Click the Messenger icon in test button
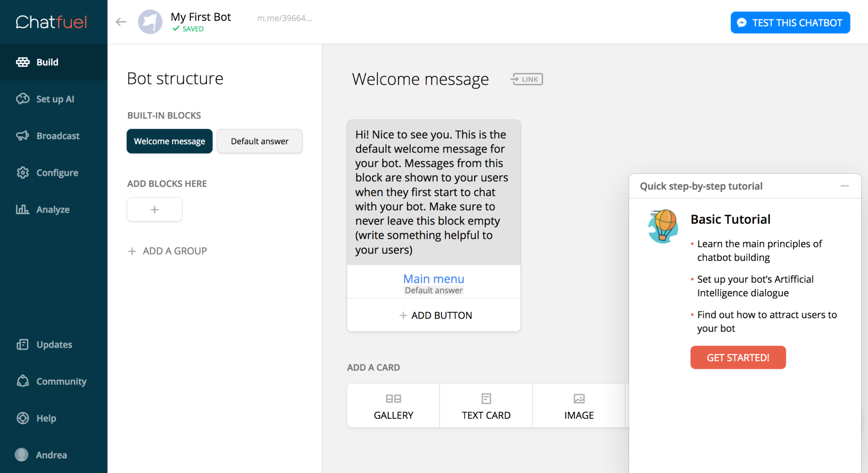The height and width of the screenshot is (473, 868). pyautogui.click(x=742, y=22)
